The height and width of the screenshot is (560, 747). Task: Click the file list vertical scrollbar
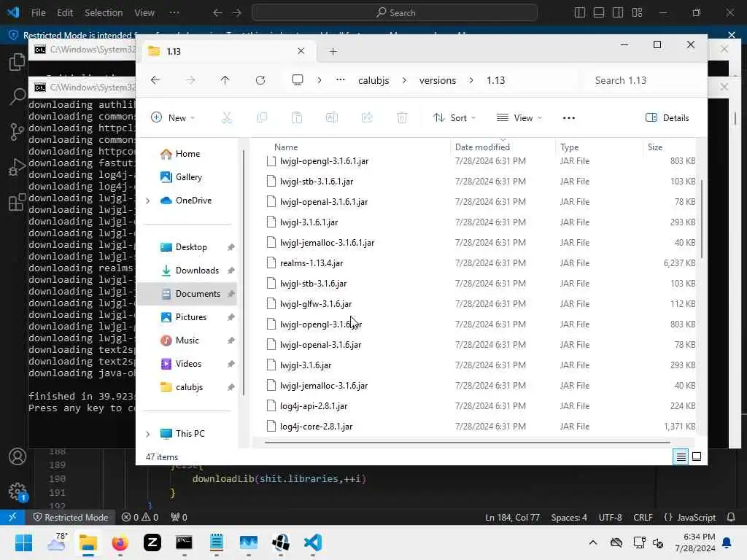tap(701, 219)
